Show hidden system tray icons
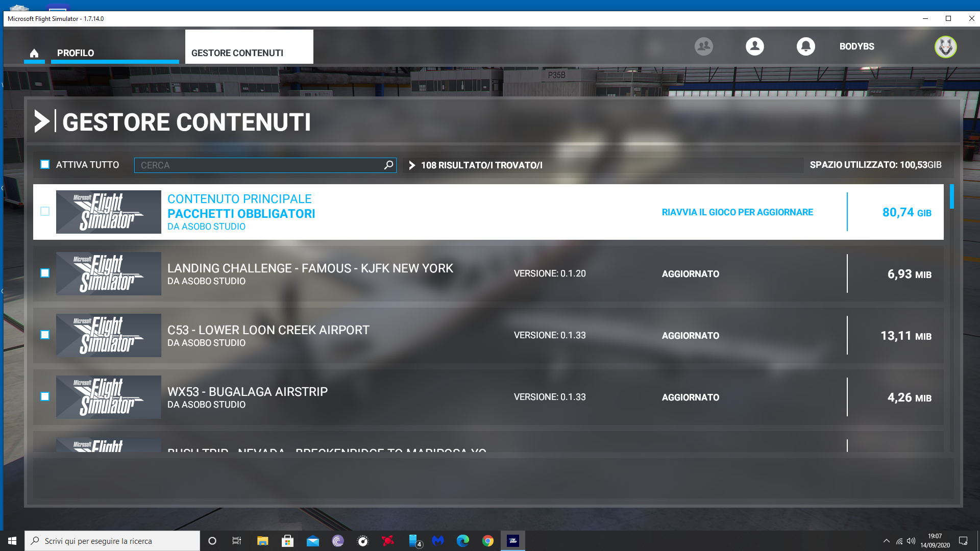This screenshot has width=980, height=551. [x=887, y=541]
